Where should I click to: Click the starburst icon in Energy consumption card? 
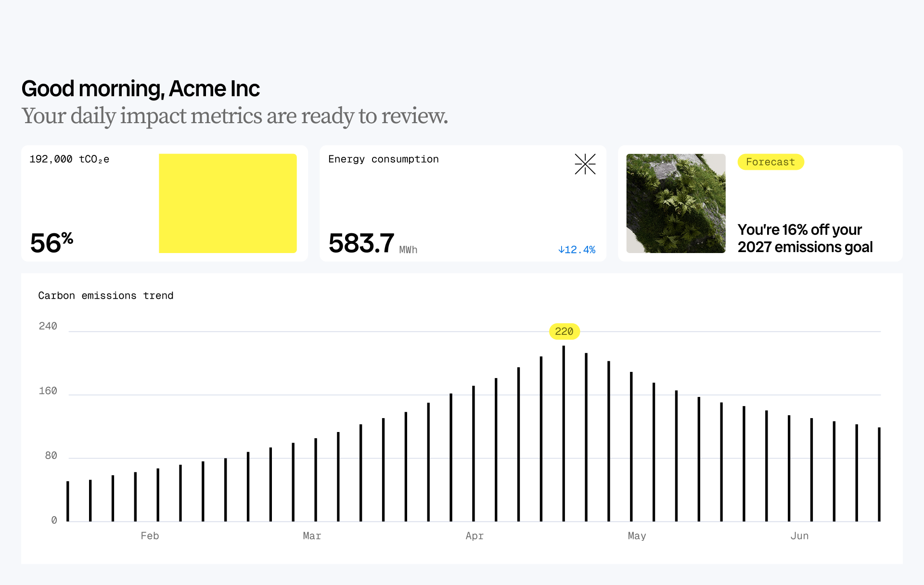click(x=585, y=164)
